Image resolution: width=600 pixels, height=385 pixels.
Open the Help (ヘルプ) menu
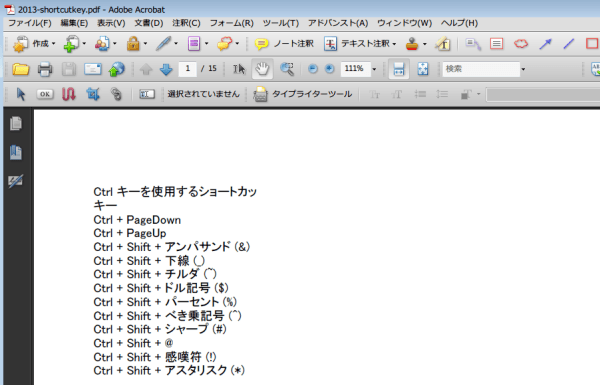(459, 23)
